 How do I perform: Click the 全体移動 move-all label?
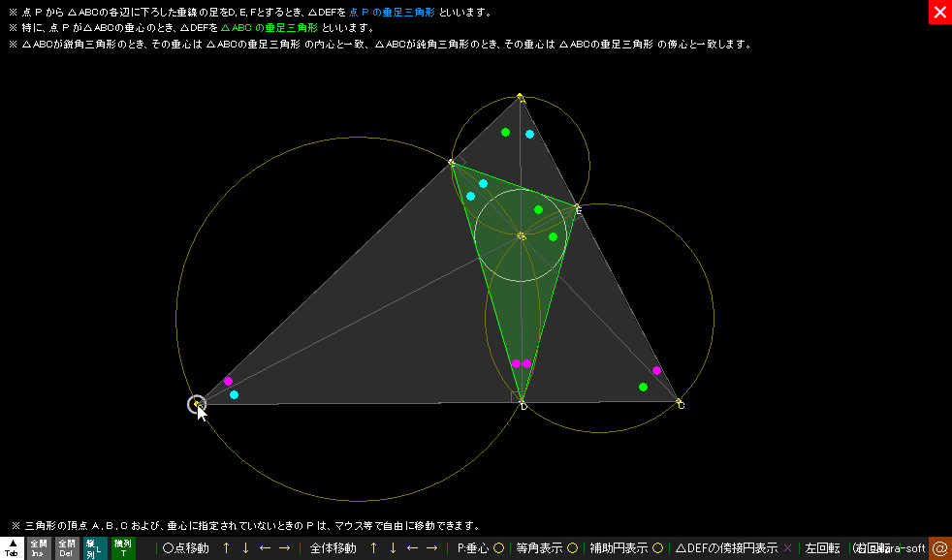(333, 548)
